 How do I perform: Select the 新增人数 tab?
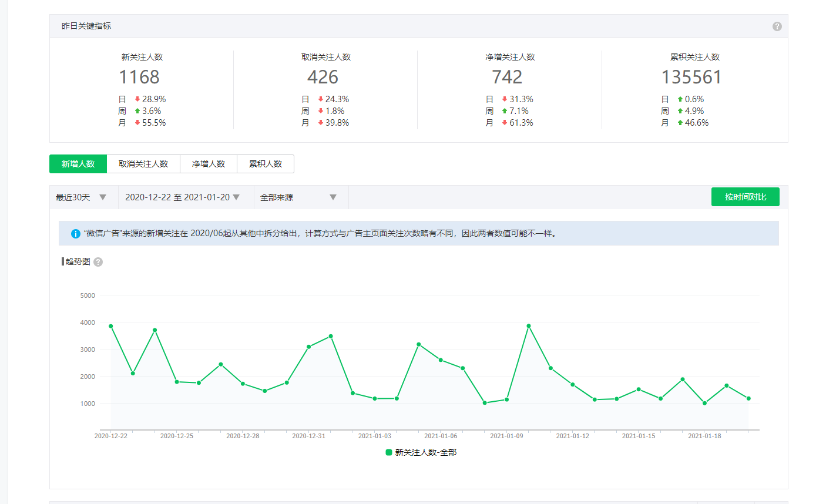coord(78,164)
